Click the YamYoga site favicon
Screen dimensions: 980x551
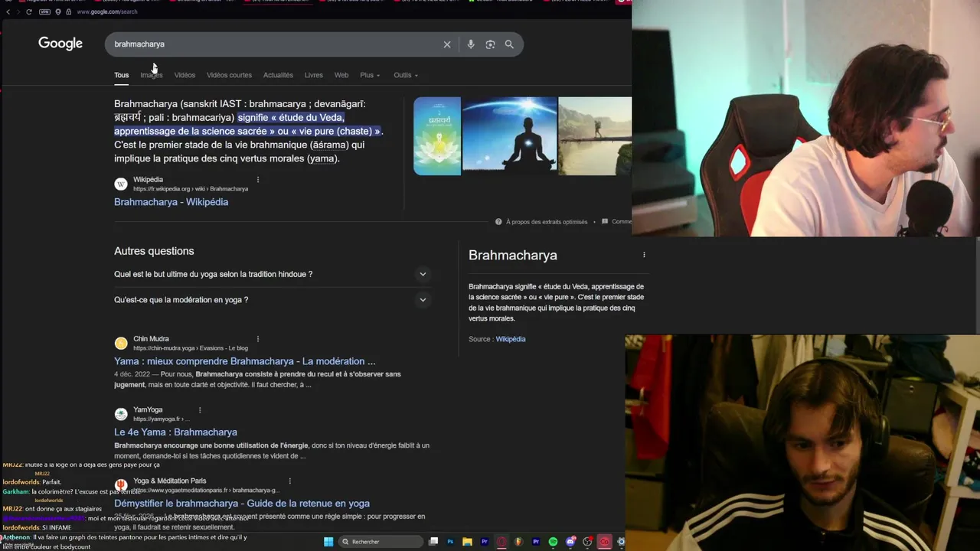click(121, 414)
